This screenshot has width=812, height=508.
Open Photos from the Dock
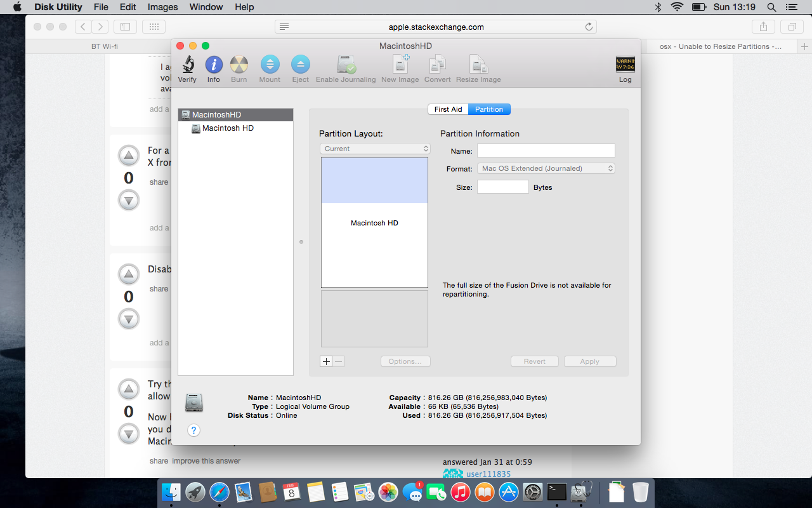[x=388, y=491]
